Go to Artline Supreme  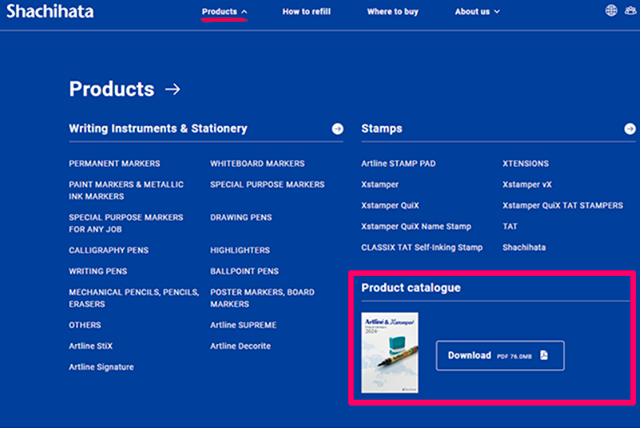click(243, 325)
